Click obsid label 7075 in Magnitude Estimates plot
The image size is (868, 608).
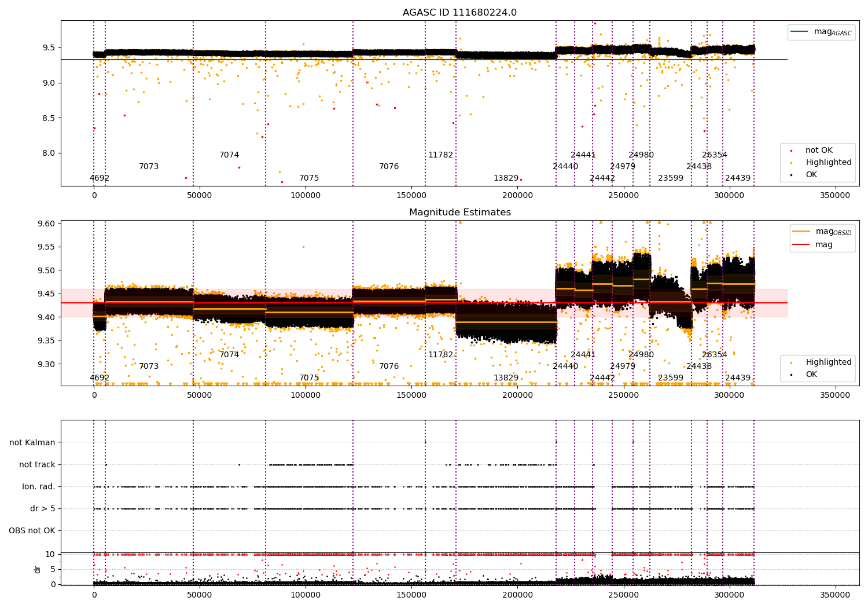(309, 378)
